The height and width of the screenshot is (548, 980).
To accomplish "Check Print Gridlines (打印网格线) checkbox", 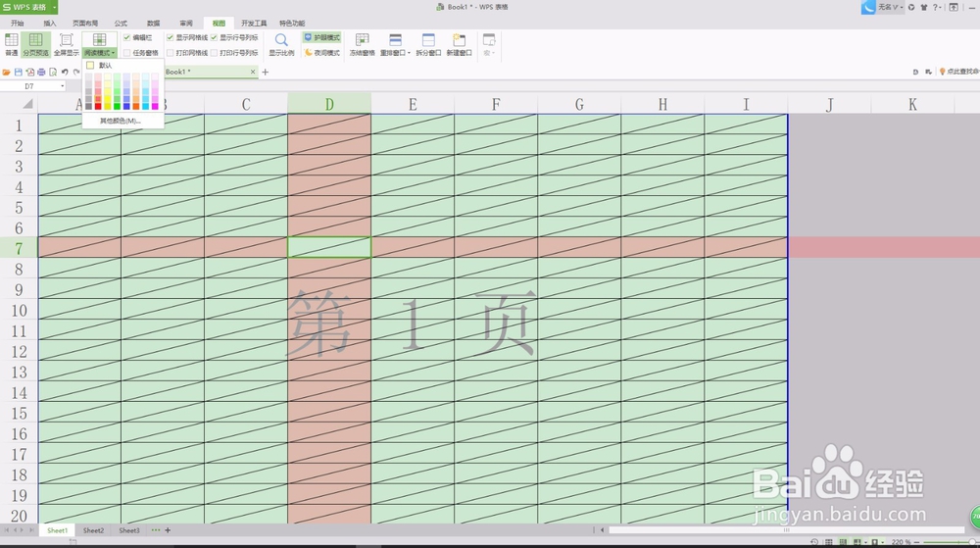I will [170, 53].
